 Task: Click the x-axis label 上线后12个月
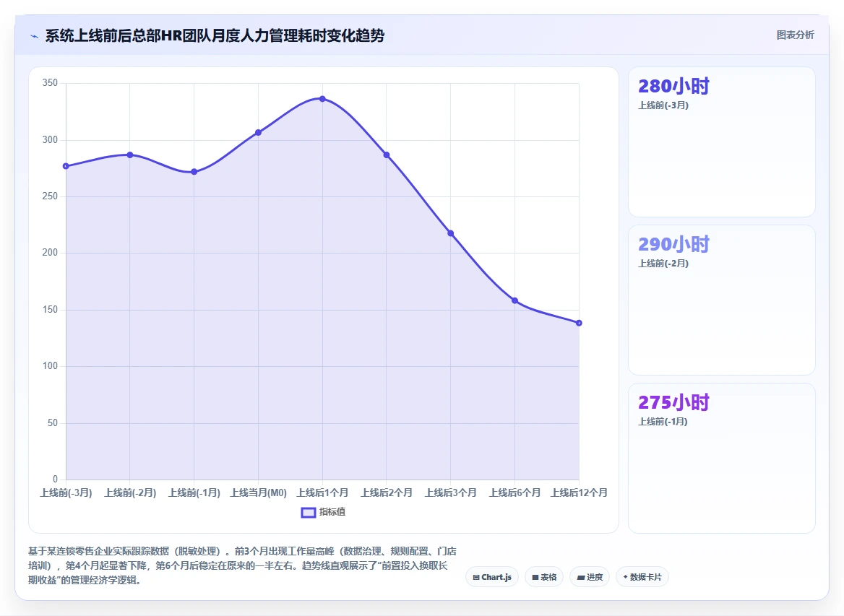pos(579,493)
